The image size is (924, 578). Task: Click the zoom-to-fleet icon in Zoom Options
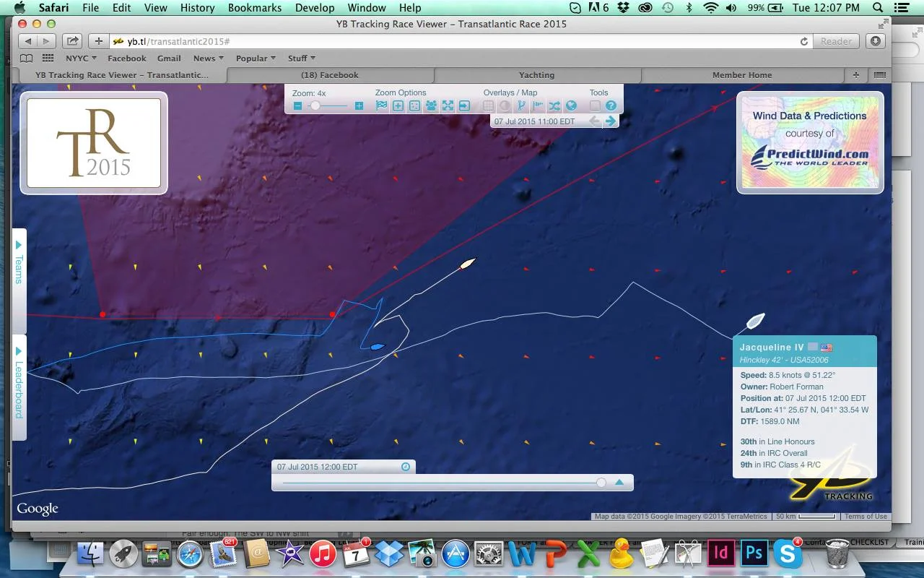point(431,105)
